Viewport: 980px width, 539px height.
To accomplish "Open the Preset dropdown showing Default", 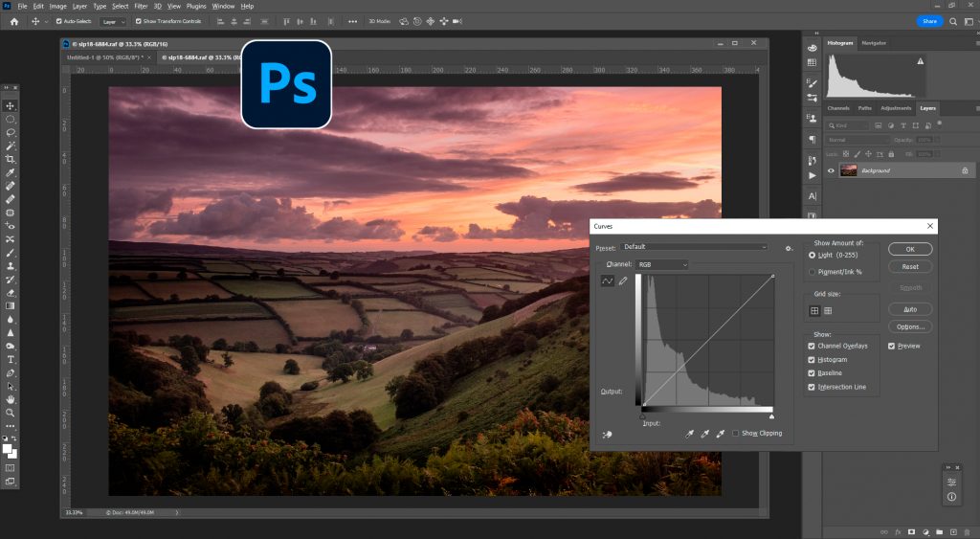I will pyautogui.click(x=695, y=247).
